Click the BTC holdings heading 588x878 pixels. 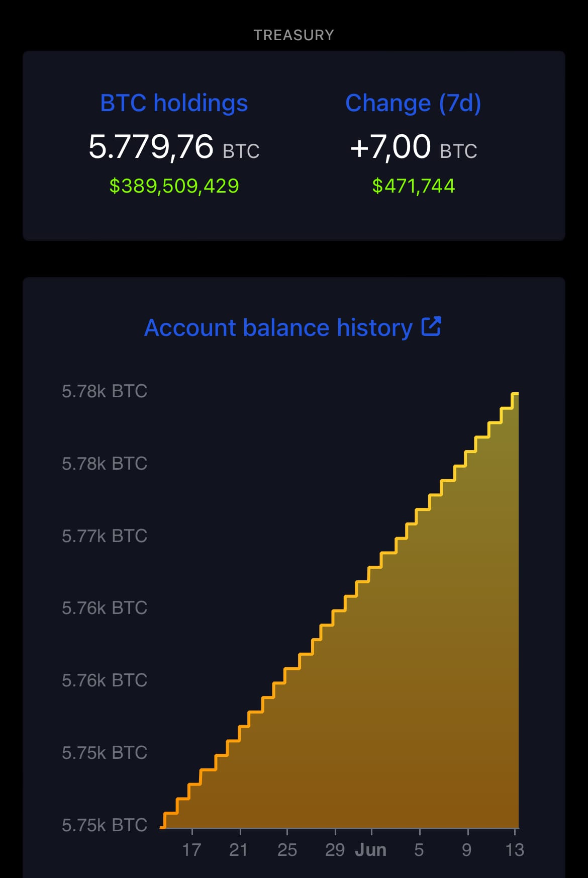174,103
